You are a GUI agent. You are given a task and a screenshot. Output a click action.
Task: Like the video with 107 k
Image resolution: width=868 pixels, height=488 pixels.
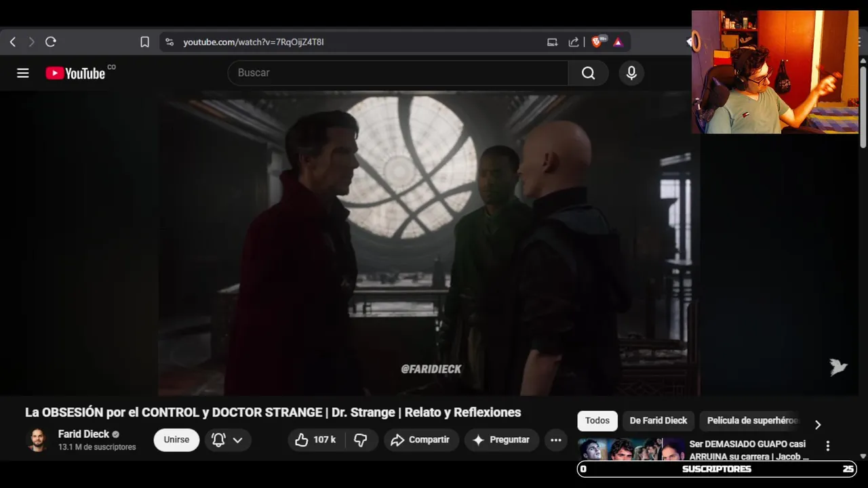[x=316, y=440]
